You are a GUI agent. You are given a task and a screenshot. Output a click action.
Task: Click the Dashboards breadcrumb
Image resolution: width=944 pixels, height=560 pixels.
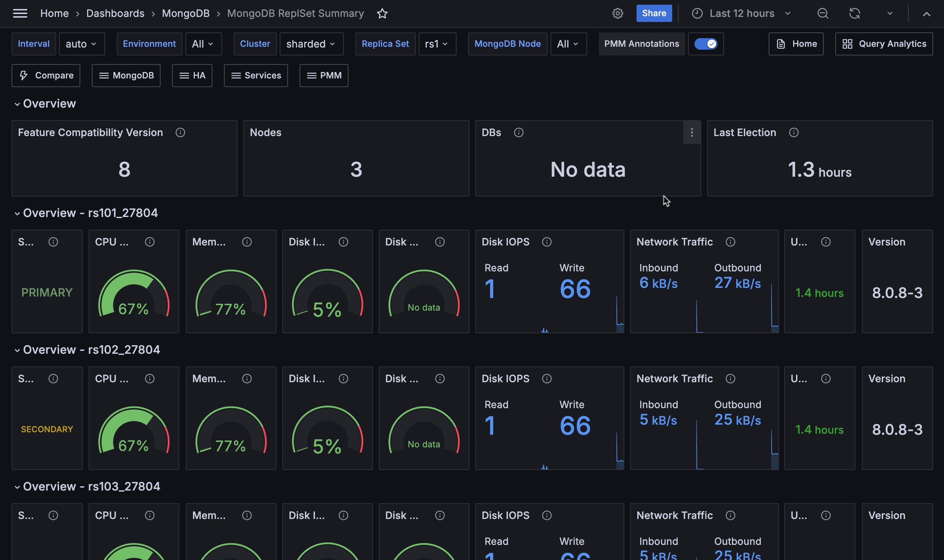coord(115,14)
